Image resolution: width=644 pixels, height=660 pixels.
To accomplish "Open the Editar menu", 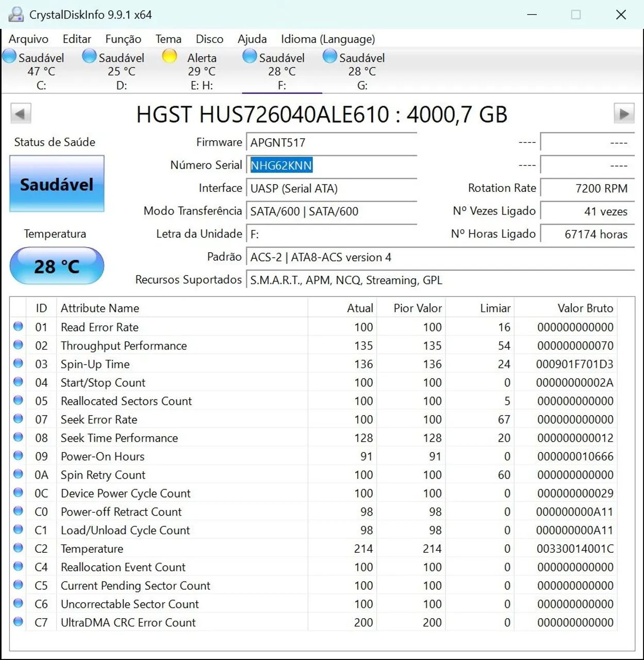I will tap(77, 39).
